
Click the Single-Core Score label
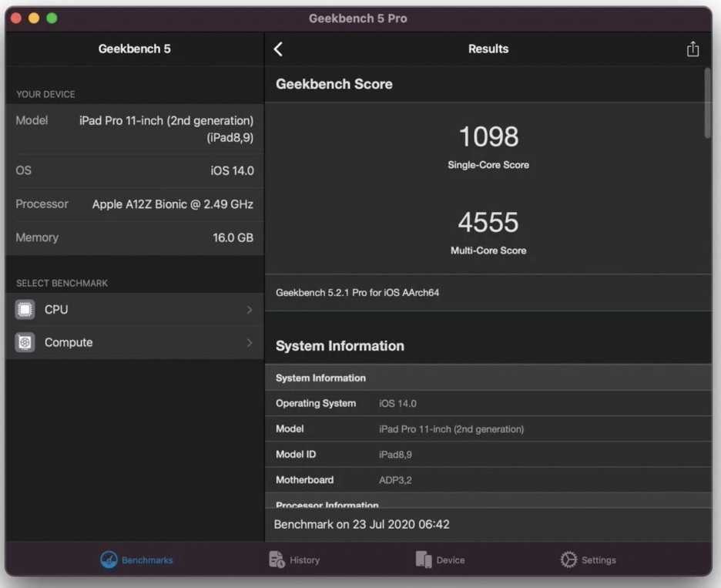(x=488, y=165)
